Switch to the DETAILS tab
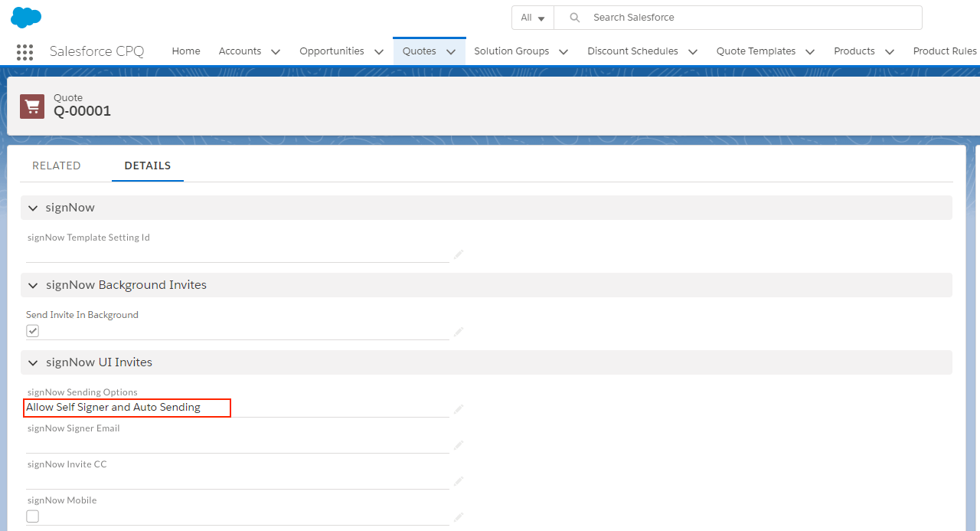This screenshot has height=531, width=980. point(148,166)
